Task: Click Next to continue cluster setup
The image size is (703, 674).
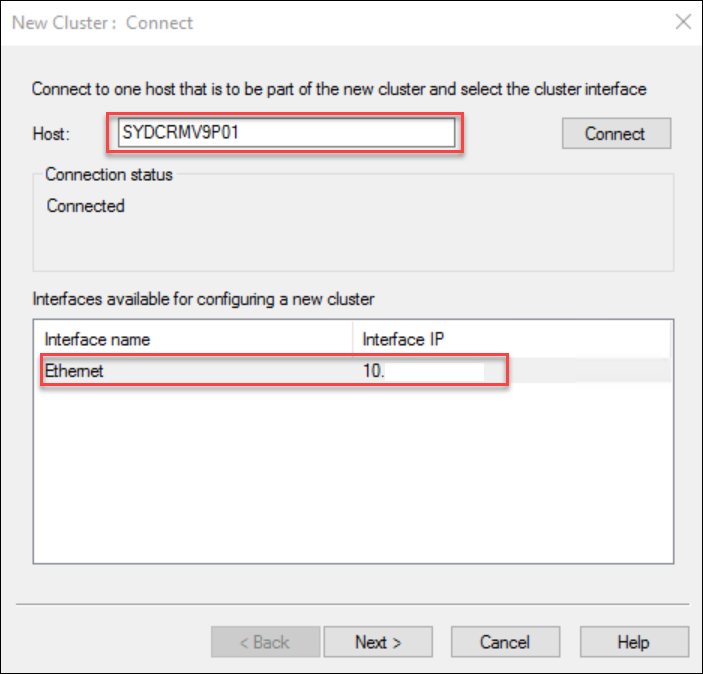Action: [x=378, y=642]
